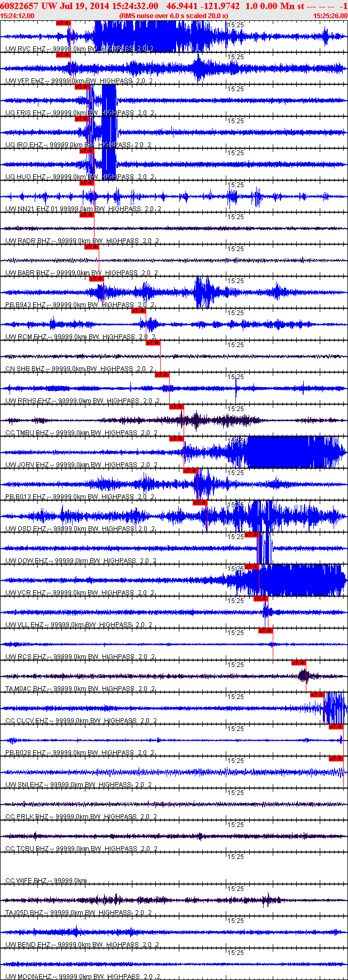
Task: Click the pick flag on UW BABR trace
Action: pos(91,247)
